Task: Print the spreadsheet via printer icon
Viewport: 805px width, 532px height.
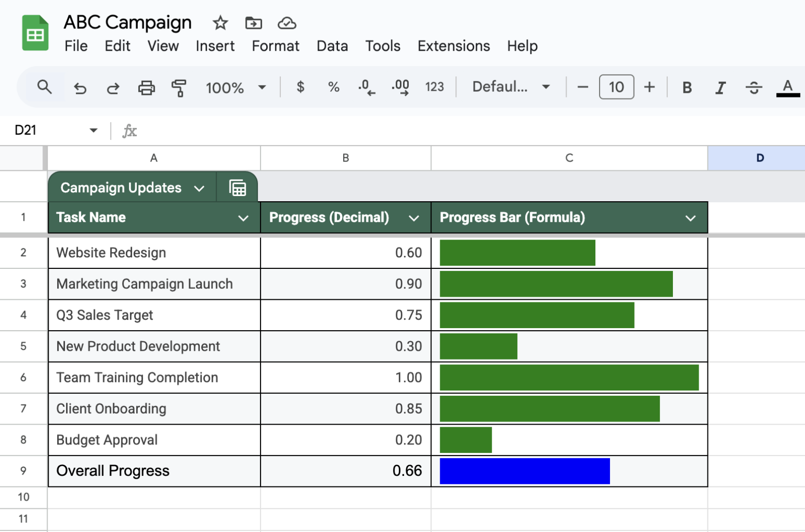Action: pyautogui.click(x=146, y=88)
